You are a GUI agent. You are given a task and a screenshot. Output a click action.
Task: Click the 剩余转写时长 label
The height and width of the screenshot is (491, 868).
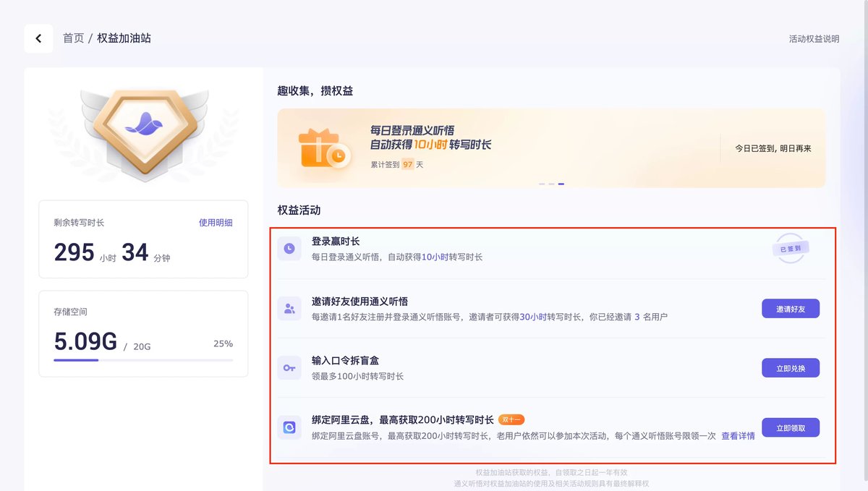(x=79, y=223)
